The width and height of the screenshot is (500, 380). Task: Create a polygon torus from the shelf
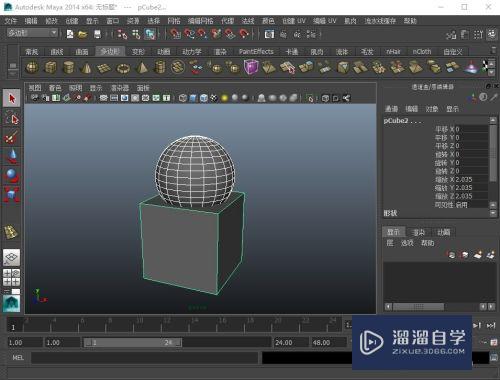(x=123, y=68)
